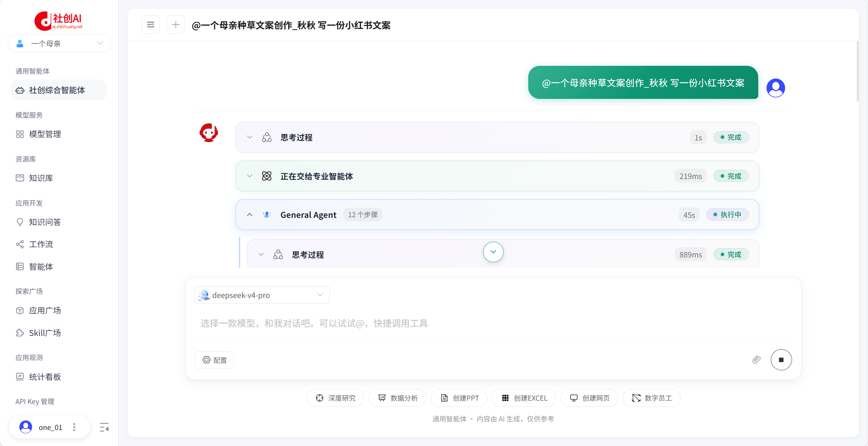Click the 深度研究 quick action

[335, 398]
